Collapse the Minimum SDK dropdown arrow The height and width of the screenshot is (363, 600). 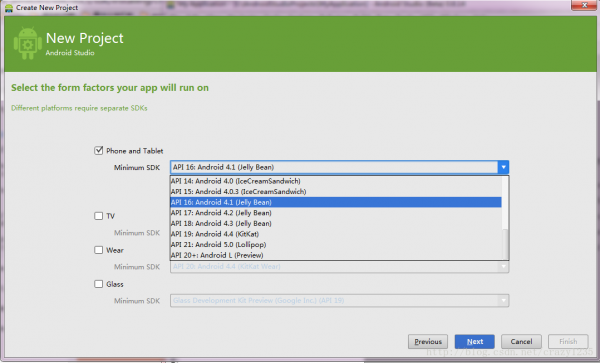tap(503, 167)
